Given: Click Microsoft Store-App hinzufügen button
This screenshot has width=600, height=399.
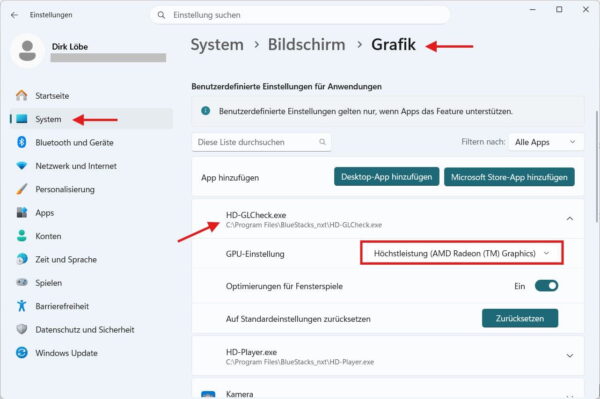Looking at the screenshot, I should tap(509, 177).
